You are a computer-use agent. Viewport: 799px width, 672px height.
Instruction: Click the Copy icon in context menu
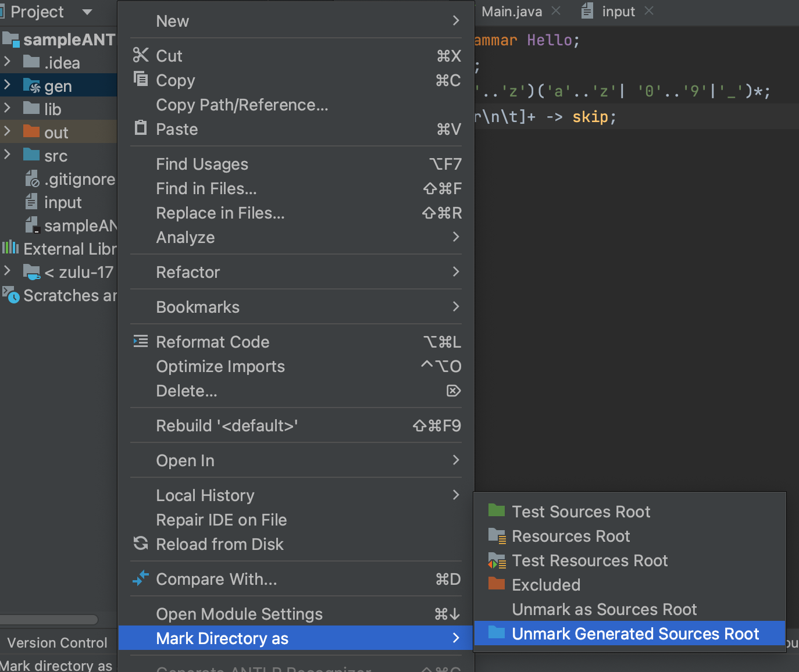click(140, 78)
